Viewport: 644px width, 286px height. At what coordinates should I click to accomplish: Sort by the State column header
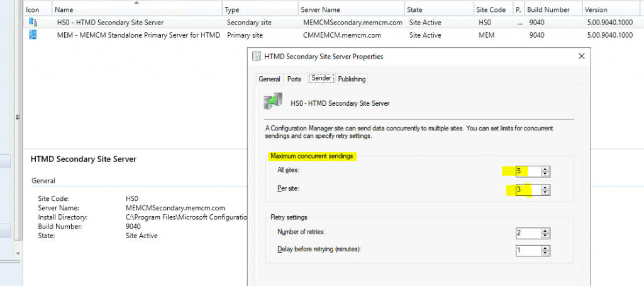[438, 9]
